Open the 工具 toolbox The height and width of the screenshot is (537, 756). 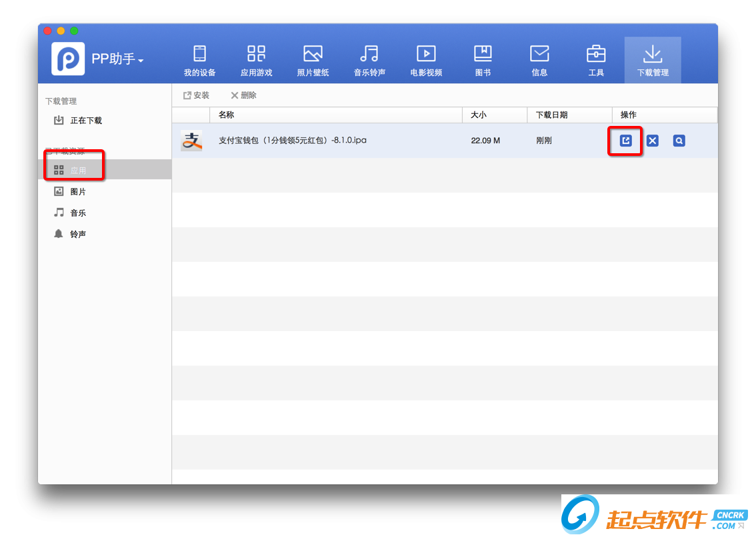[x=596, y=59]
